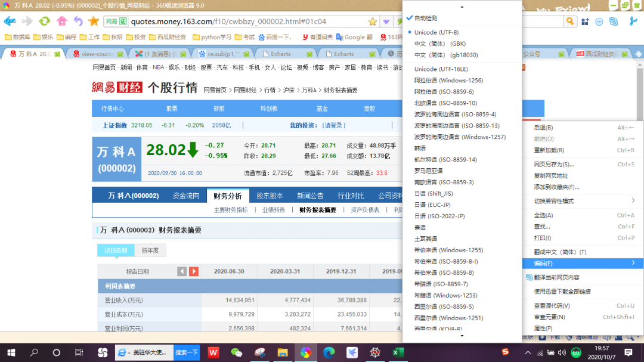Screen dimensions: 644x362
Task: Click the browser forward arrow icon
Action: (x=27, y=21)
